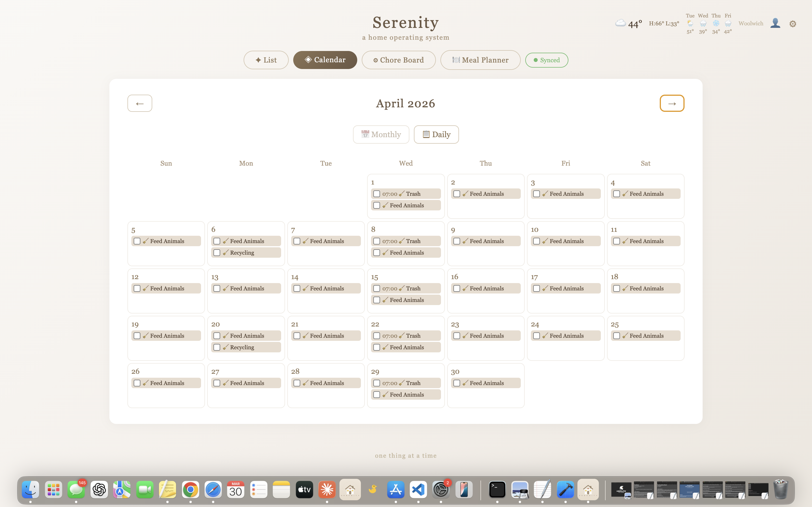Open Terminal in the dock
Screen dimensions: 812x507
(497, 490)
